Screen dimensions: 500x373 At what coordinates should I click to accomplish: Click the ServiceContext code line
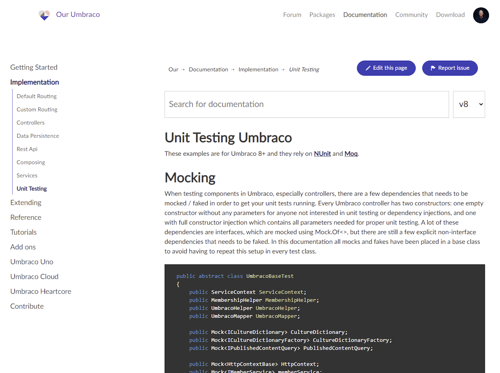[248, 292]
